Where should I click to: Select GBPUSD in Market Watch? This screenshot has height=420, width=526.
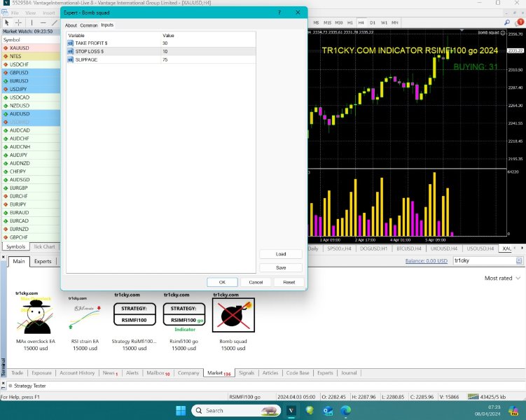pos(31,73)
